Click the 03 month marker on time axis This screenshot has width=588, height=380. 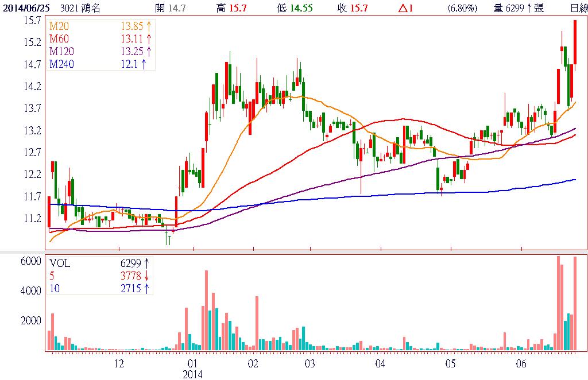[309, 364]
